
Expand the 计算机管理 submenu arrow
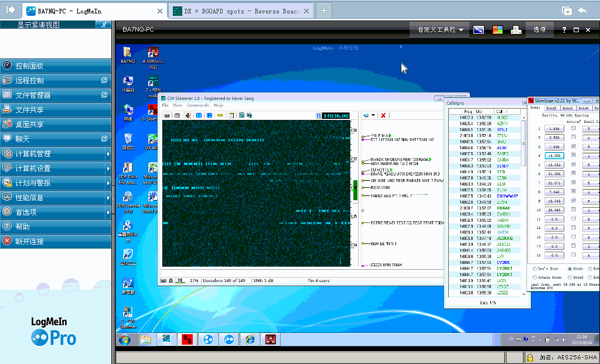108,154
